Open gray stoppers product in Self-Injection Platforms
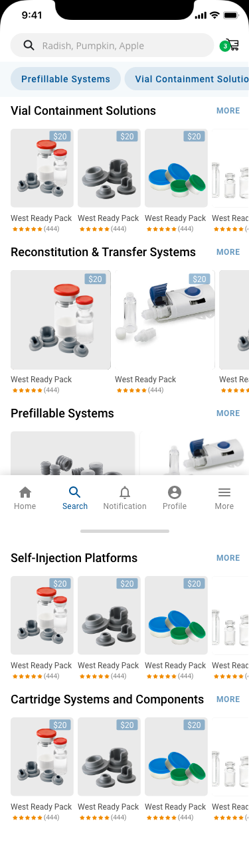249x868 pixels. tap(109, 615)
